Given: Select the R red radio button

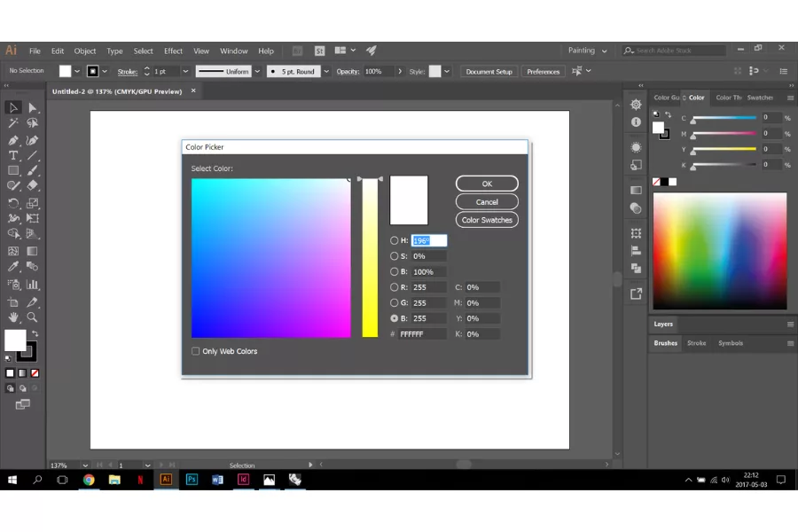Looking at the screenshot, I should (x=394, y=287).
